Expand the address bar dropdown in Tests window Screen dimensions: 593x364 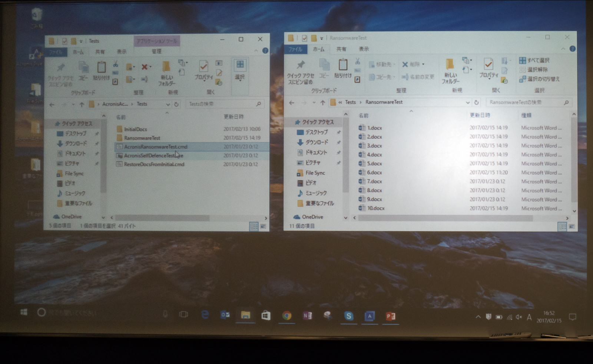coord(168,104)
